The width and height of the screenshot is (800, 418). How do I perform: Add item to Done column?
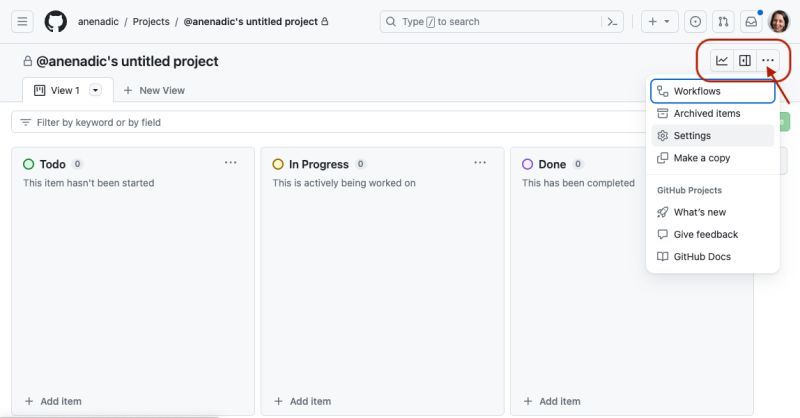552,401
